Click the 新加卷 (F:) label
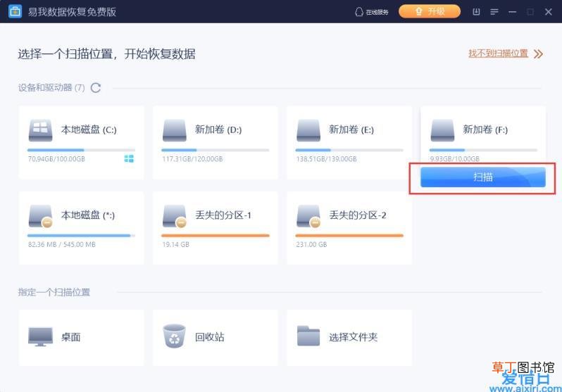The height and width of the screenshot is (392, 562). pos(485,129)
